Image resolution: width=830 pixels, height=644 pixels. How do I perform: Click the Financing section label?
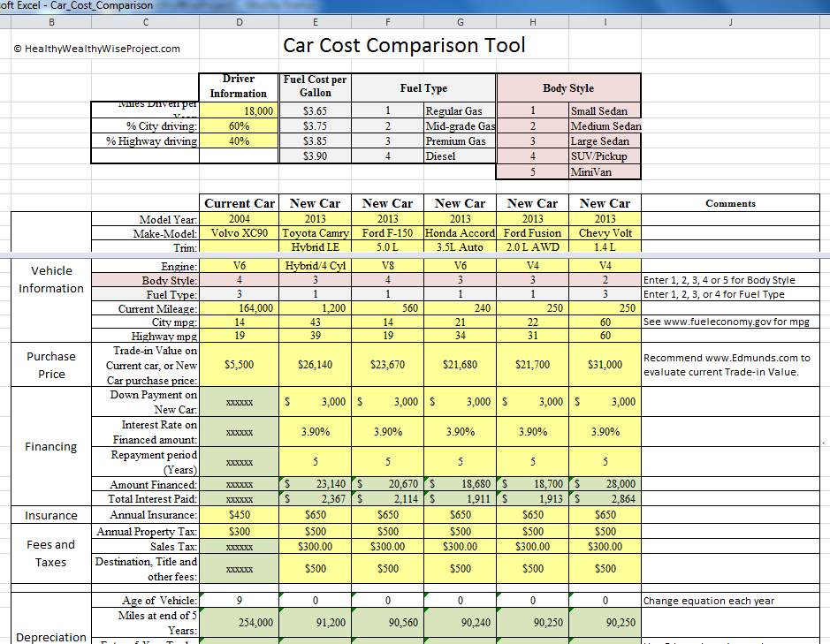tap(50, 447)
